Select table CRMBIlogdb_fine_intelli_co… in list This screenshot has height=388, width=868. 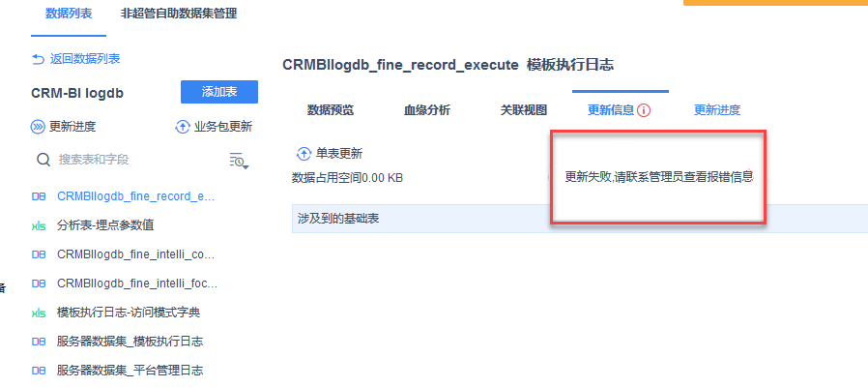(x=125, y=254)
